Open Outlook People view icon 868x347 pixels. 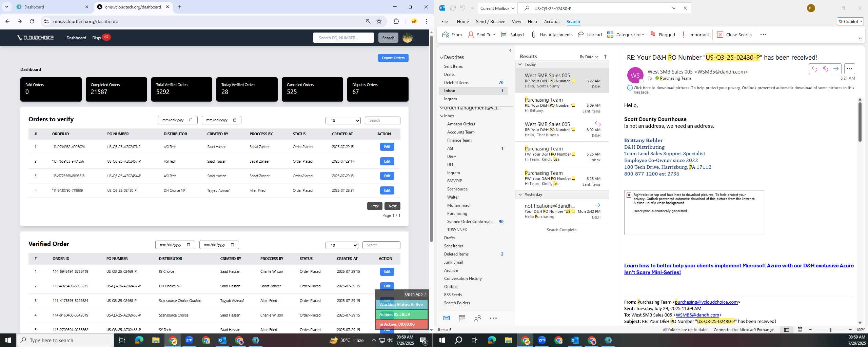click(477, 318)
